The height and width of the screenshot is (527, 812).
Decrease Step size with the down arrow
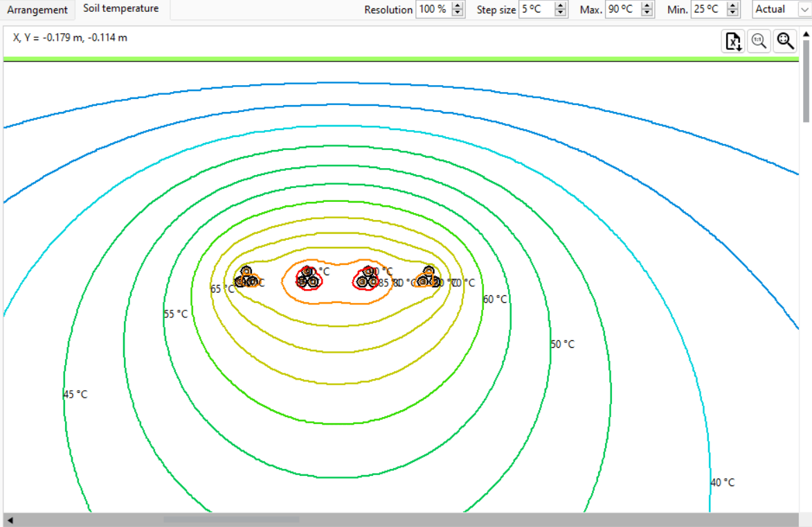click(561, 13)
